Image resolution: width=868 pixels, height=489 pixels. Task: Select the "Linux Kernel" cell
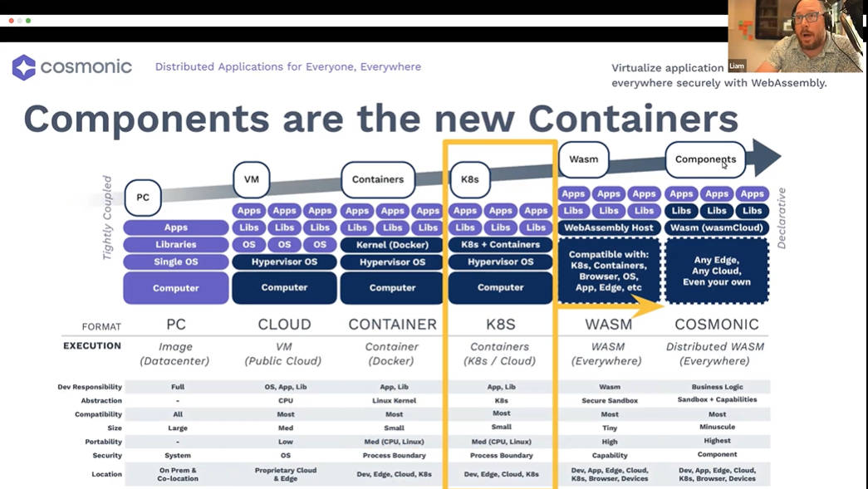394,400
